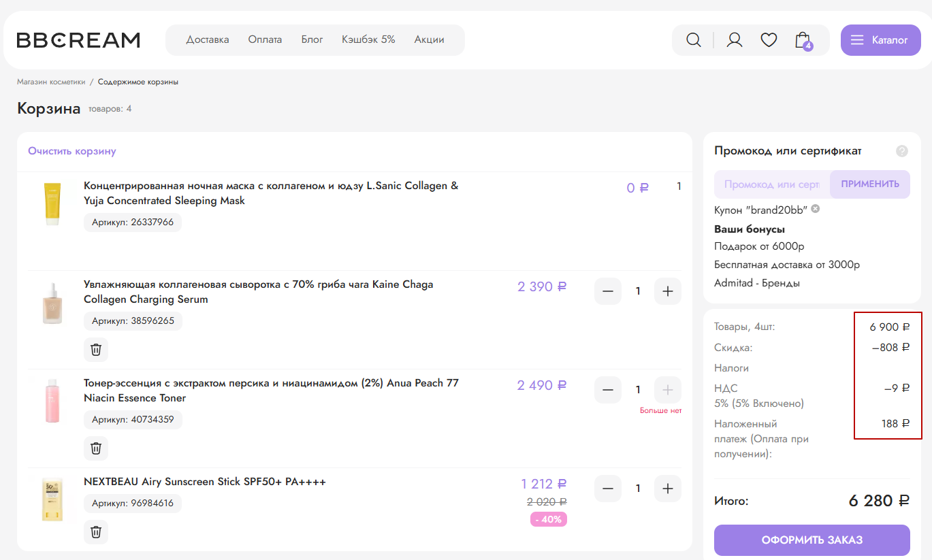Click the -40% discount badge
This screenshot has width=932, height=560.
549,519
